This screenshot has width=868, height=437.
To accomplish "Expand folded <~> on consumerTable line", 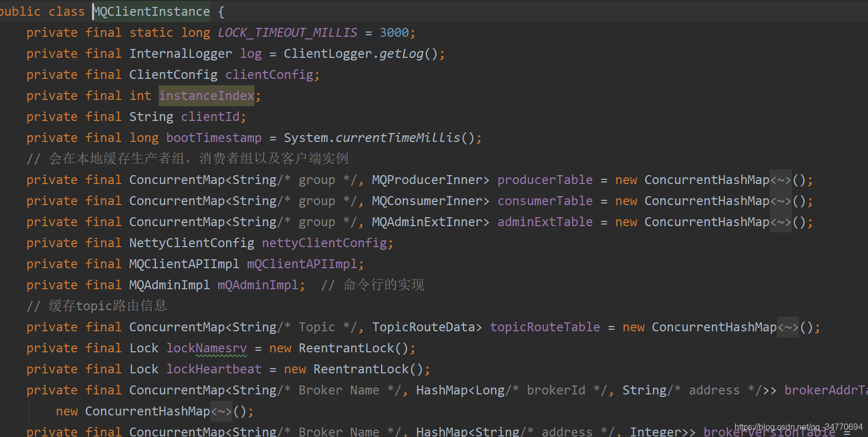I will (781, 201).
